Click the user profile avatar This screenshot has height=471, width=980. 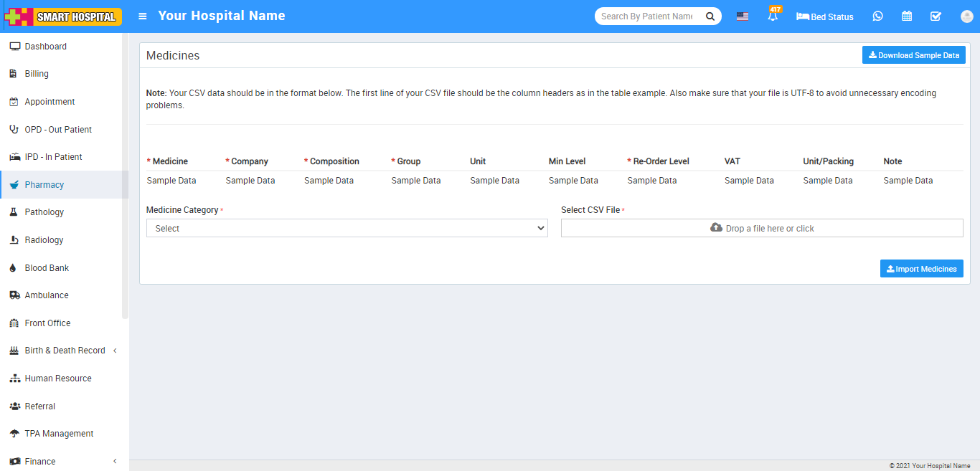[x=966, y=16]
